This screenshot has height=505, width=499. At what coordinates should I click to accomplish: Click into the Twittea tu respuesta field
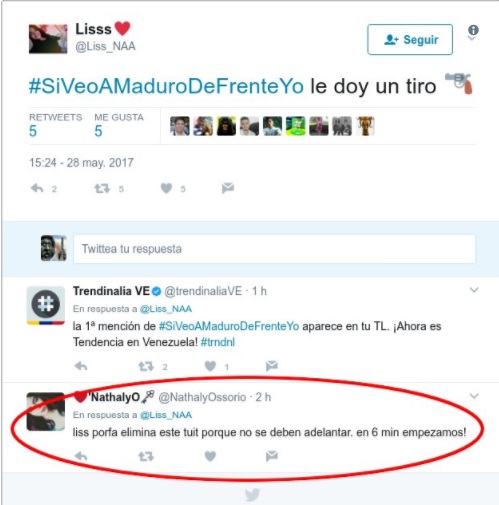[x=274, y=249]
